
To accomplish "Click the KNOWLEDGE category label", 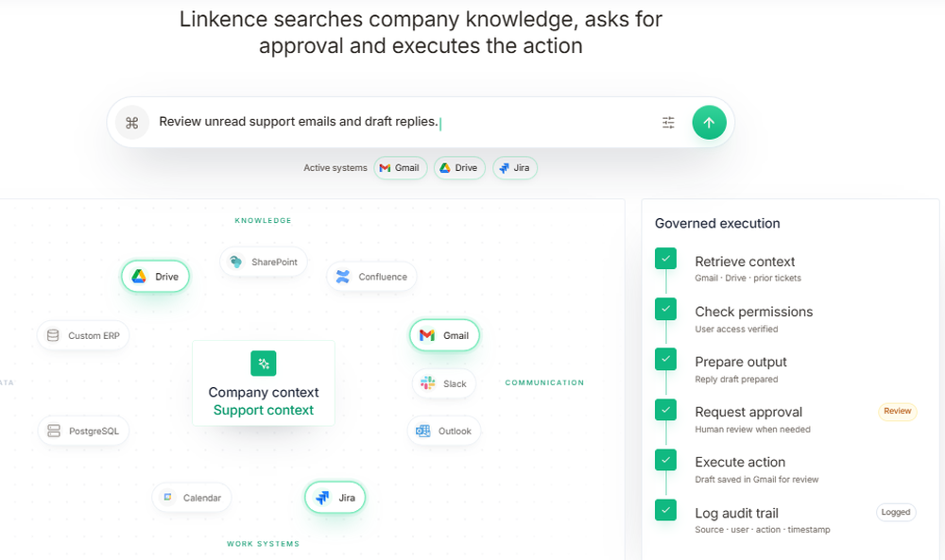I will [x=264, y=220].
